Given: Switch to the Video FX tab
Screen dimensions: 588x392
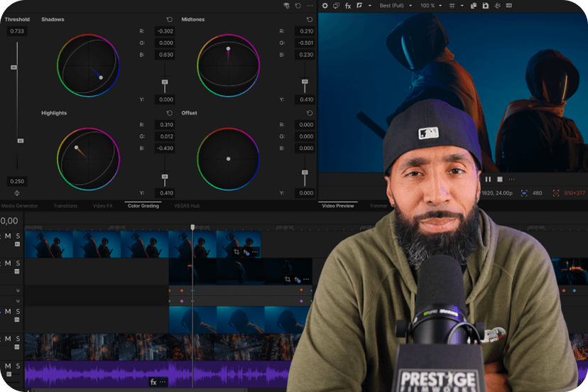Looking at the screenshot, I should coord(103,206).
